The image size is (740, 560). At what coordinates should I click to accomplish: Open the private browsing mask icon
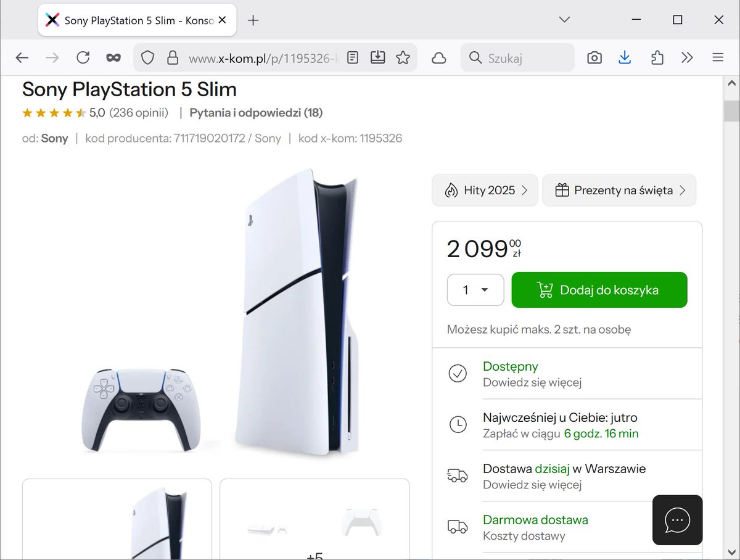pos(113,58)
